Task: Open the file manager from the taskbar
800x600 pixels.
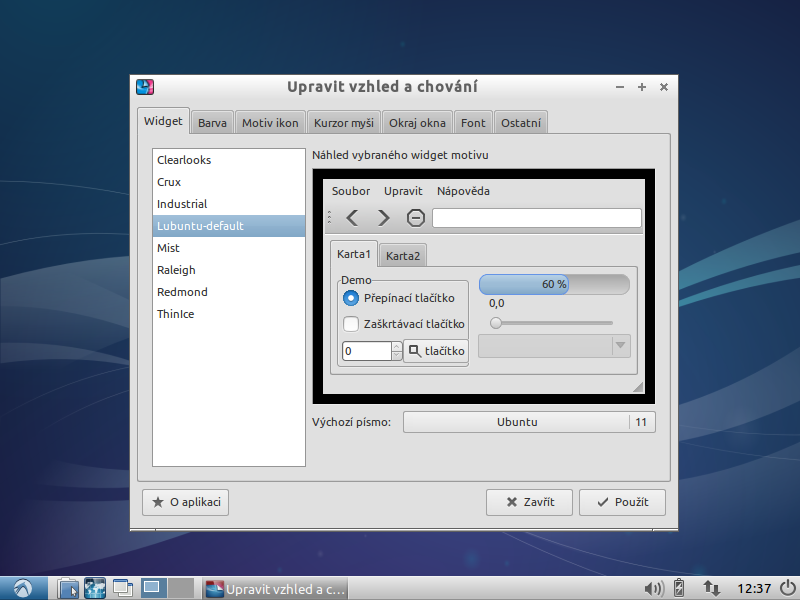Action: [68, 588]
